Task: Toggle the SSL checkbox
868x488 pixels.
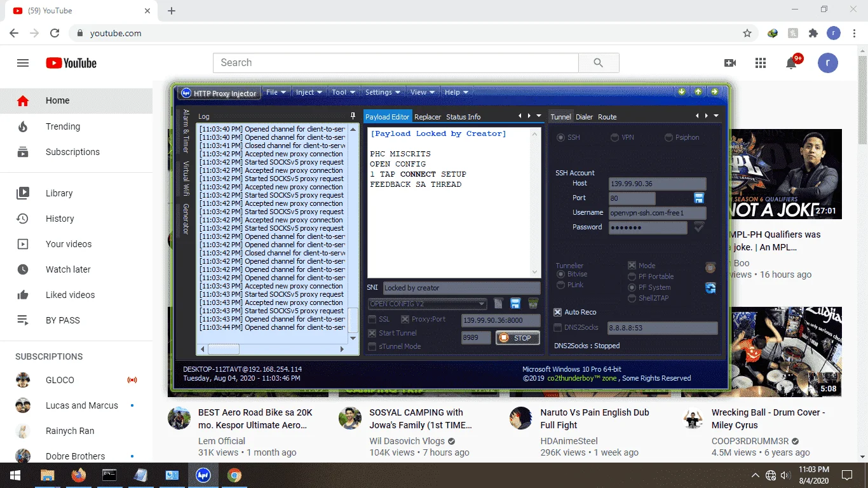Action: tap(372, 320)
